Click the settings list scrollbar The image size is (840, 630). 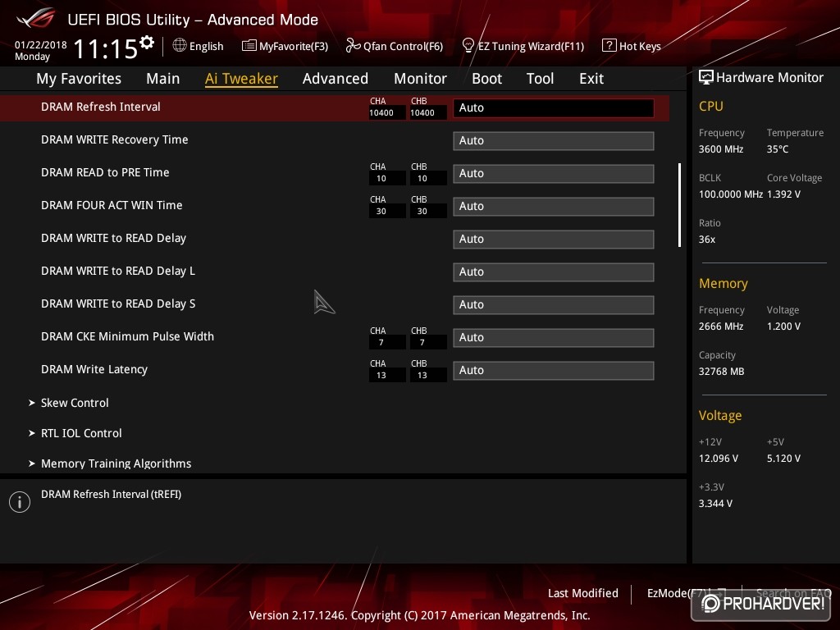click(x=679, y=205)
